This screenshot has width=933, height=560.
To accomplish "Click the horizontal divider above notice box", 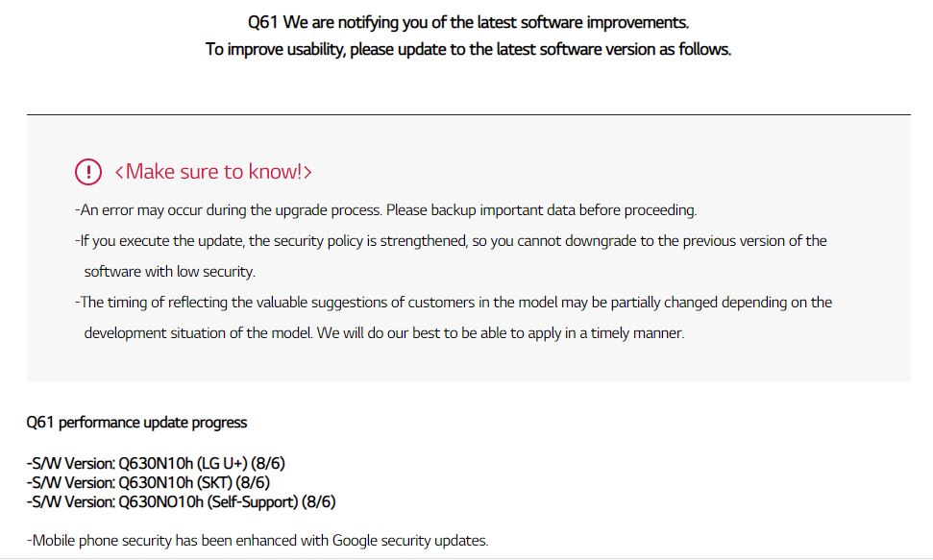I will pos(468,114).
